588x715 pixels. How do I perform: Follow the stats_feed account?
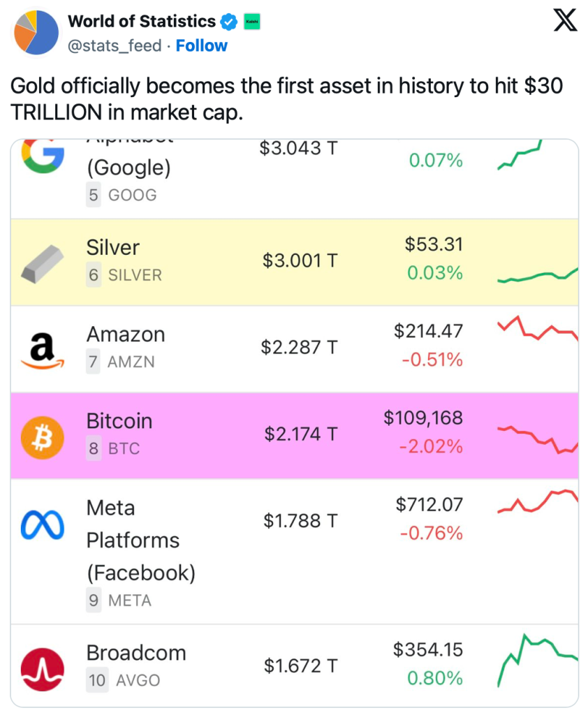(201, 46)
